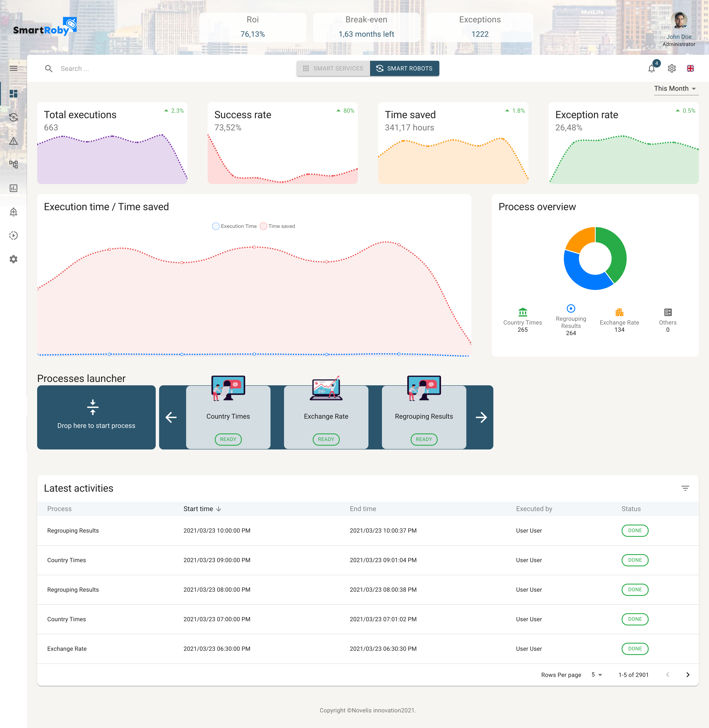The height and width of the screenshot is (728, 709).
Task: Click the Exceptions 1222 stat box
Action: (480, 27)
